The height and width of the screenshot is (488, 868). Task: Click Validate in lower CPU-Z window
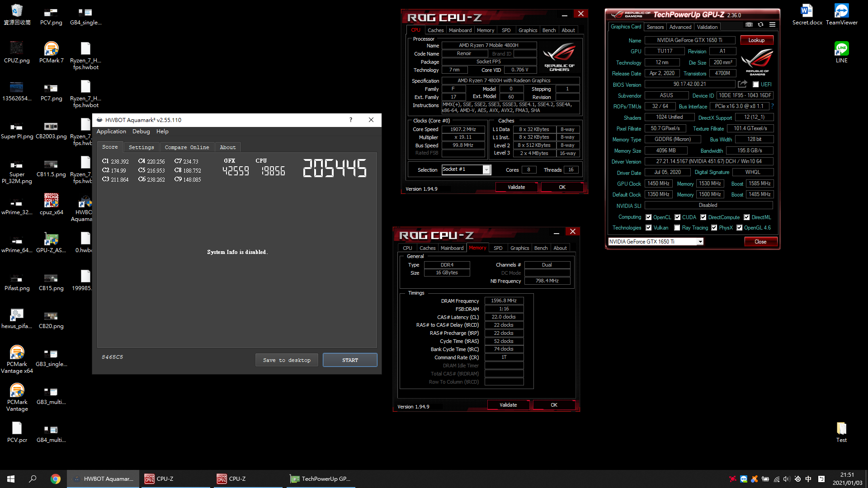508,405
